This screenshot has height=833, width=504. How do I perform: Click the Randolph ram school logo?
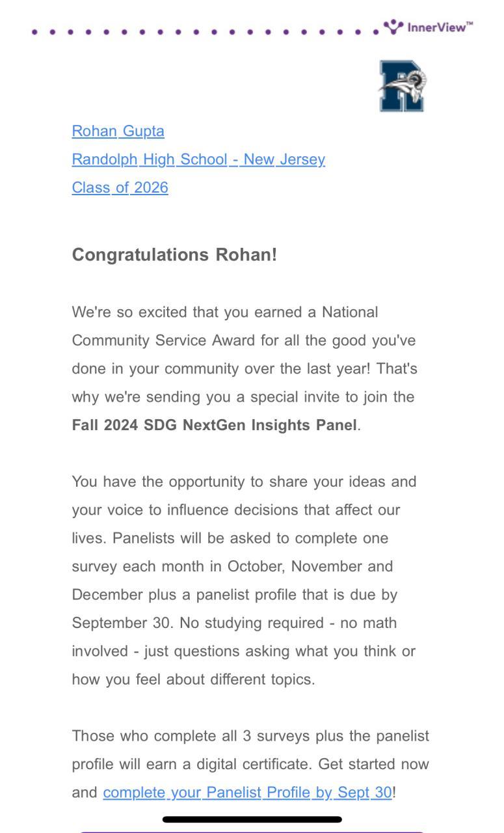403,85
